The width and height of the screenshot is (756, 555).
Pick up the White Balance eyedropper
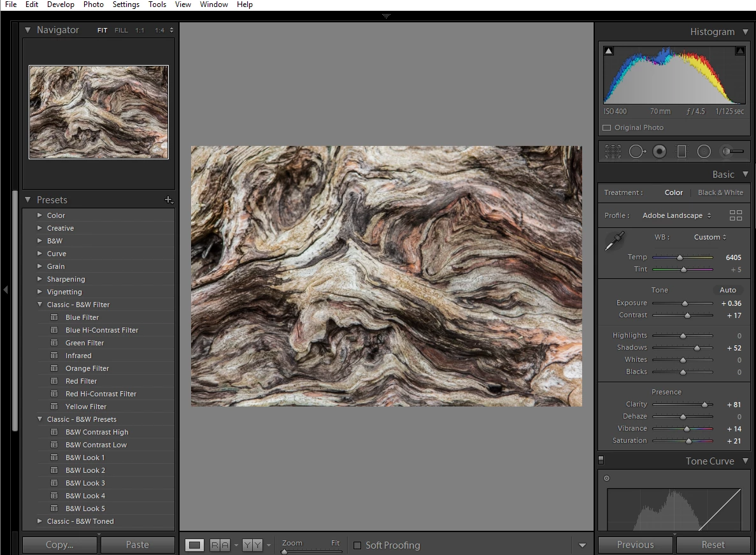(x=615, y=242)
